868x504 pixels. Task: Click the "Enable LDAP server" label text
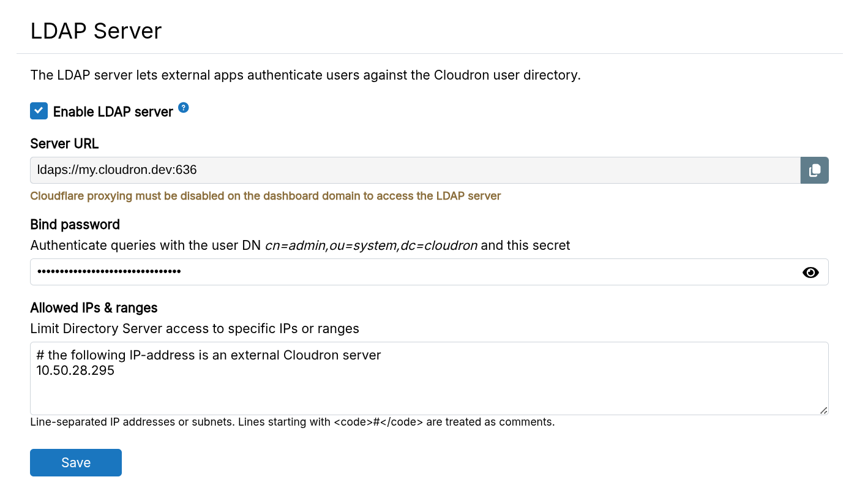(x=113, y=112)
